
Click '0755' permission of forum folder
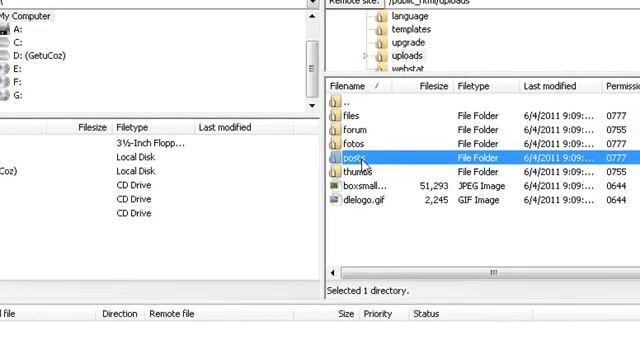[616, 130]
